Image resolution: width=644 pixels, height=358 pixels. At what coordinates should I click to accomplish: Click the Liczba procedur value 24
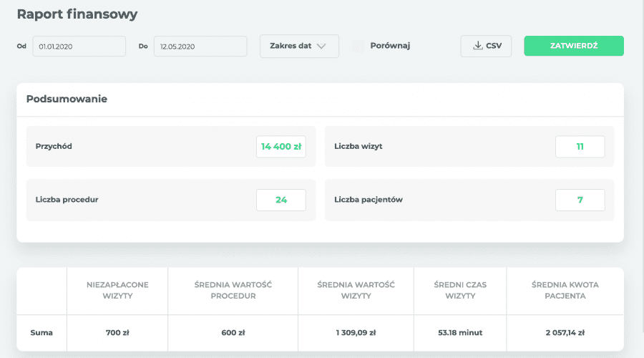pyautogui.click(x=281, y=200)
